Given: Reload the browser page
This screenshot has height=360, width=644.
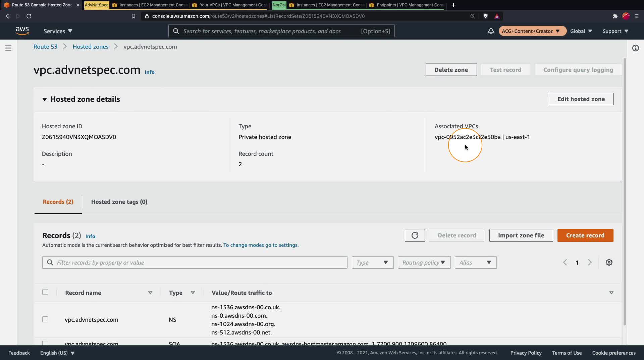Looking at the screenshot, I should [x=29, y=16].
